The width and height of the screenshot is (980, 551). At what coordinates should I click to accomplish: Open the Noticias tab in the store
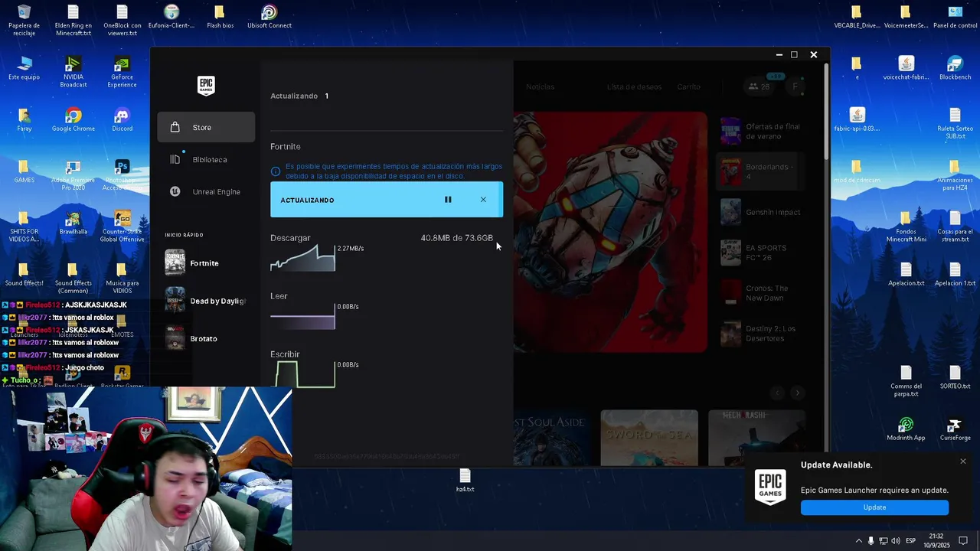tap(540, 86)
